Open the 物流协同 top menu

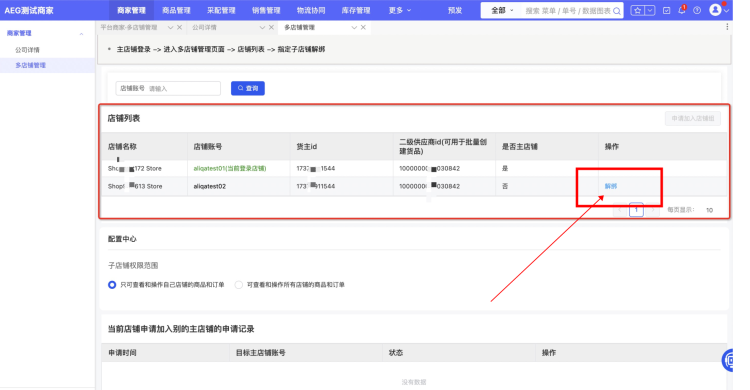(x=311, y=10)
